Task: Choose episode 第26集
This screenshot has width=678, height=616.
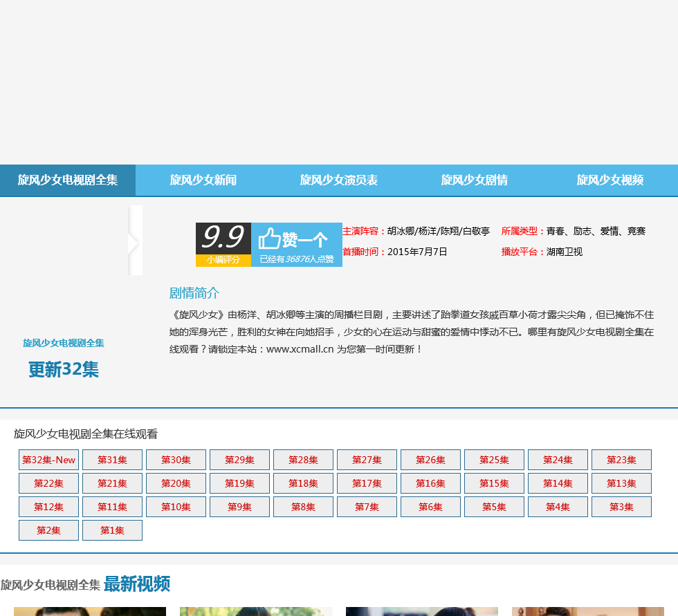Action: pyautogui.click(x=430, y=460)
